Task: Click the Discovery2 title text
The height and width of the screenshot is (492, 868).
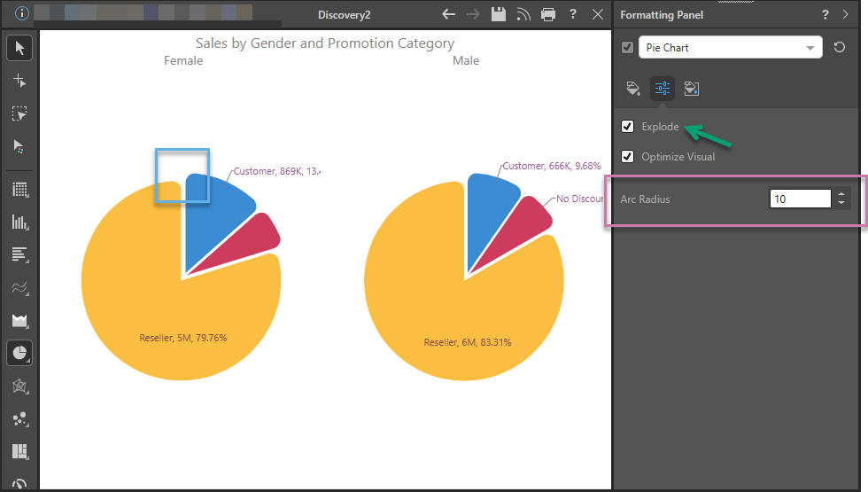Action: point(344,15)
